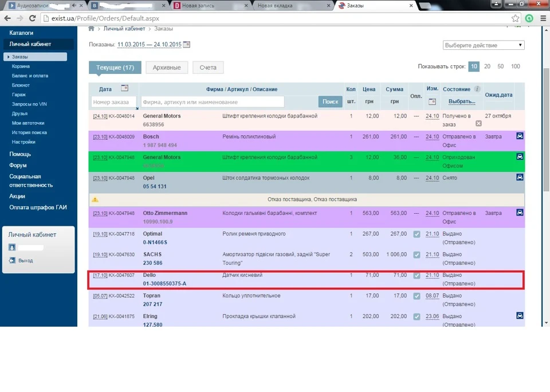550x392 pixels.
Task: Open article link 01-3008550375-A
Action: click(164, 284)
